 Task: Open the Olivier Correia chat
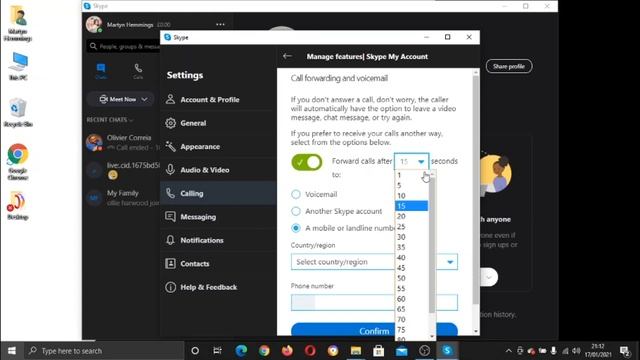coord(123,142)
